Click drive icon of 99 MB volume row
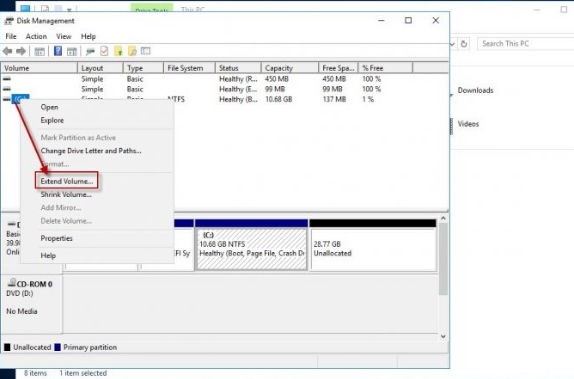This screenshot has height=379, width=574. [x=7, y=89]
